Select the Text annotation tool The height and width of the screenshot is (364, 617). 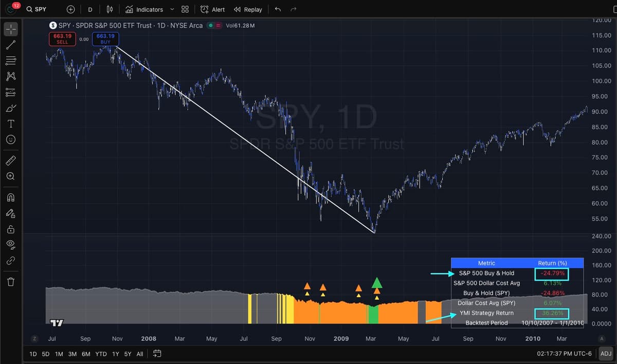pos(11,122)
